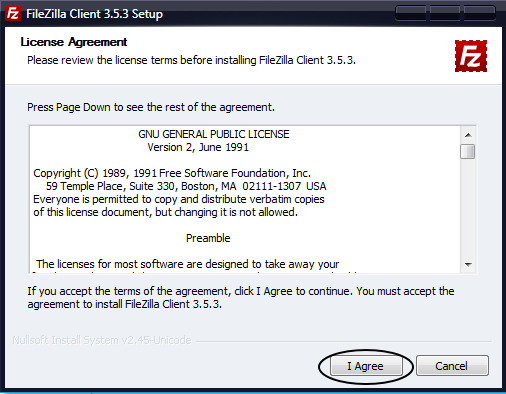Click inside the license agreement text box
The width and height of the screenshot is (506, 394).
[x=245, y=199]
